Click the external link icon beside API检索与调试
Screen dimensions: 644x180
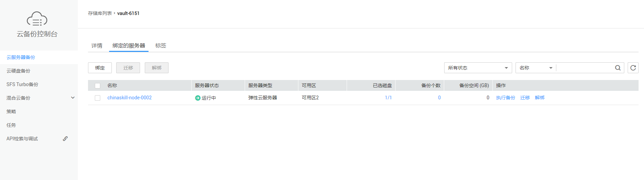[x=65, y=139]
